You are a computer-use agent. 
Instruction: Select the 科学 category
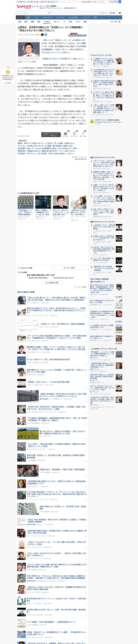pos(71,22)
